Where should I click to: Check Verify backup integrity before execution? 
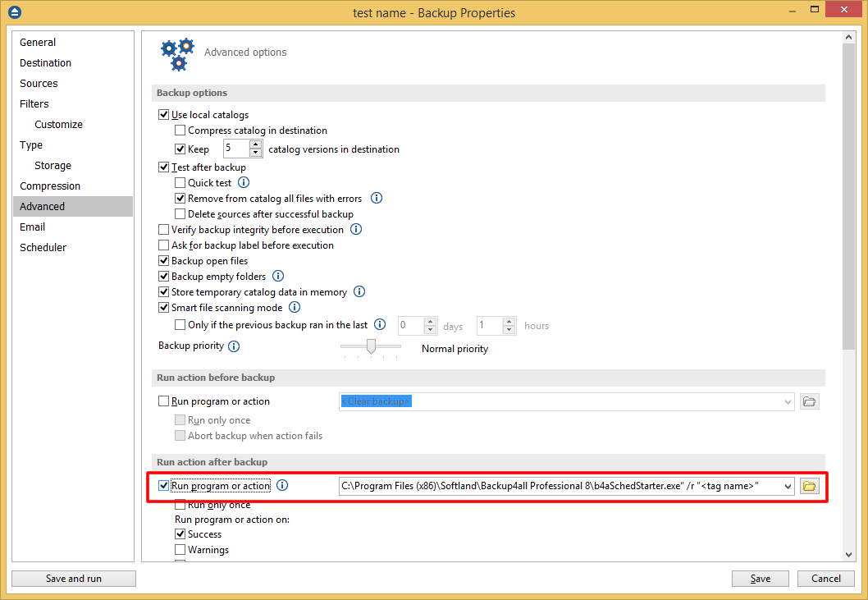[x=164, y=229]
